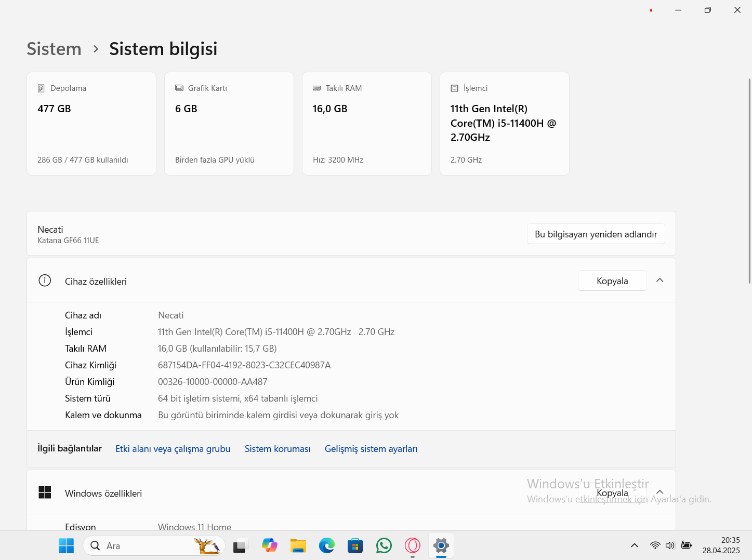This screenshot has height=560, width=752.
Task: Open the 16,0 GB Takılı RAM card
Action: [x=367, y=124]
